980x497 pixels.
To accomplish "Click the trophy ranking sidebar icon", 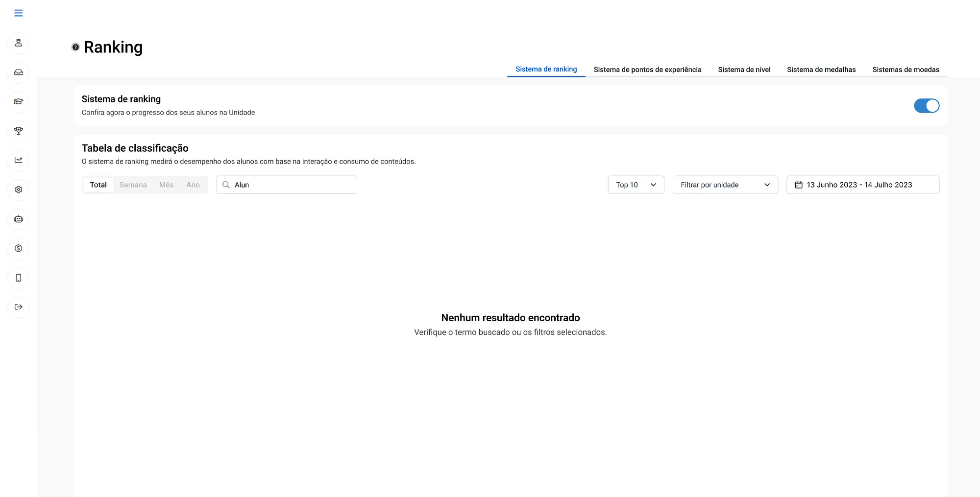I will click(x=19, y=131).
